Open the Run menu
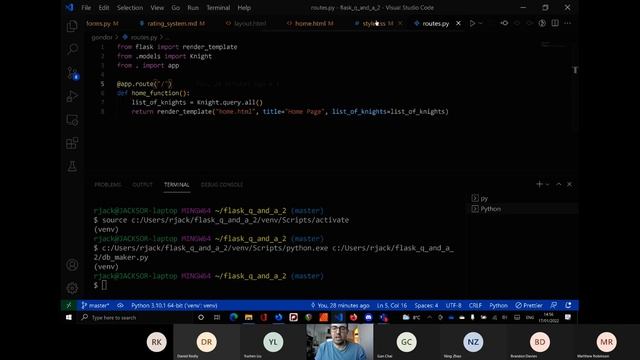The width and height of the screenshot is (640, 360). pyautogui.click(x=193, y=8)
